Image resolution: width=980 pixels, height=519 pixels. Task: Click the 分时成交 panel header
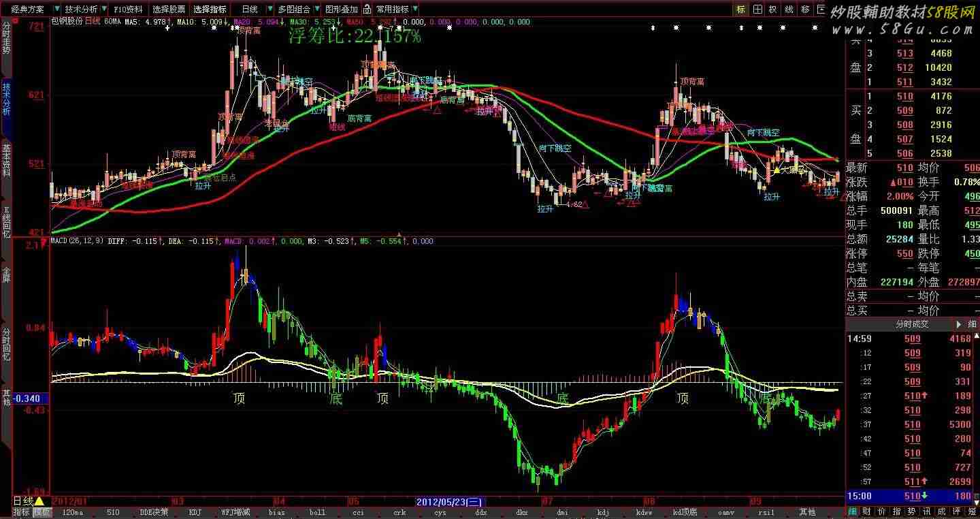coord(912,324)
